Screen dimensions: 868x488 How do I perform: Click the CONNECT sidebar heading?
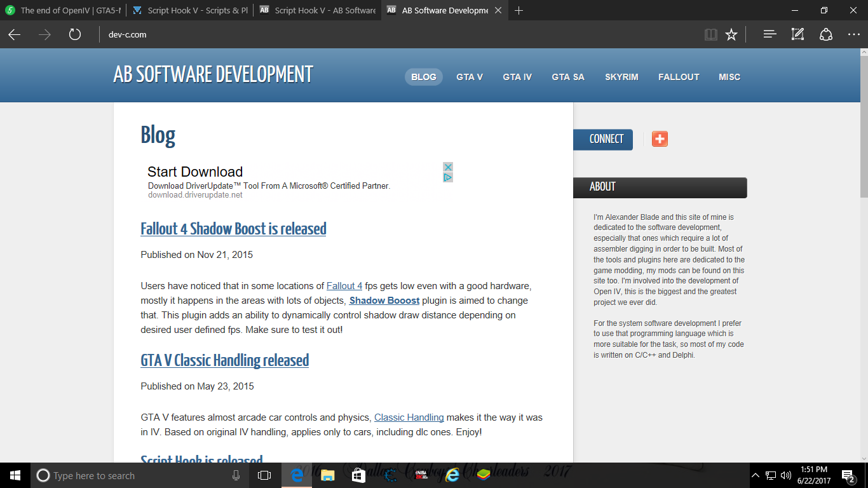603,139
